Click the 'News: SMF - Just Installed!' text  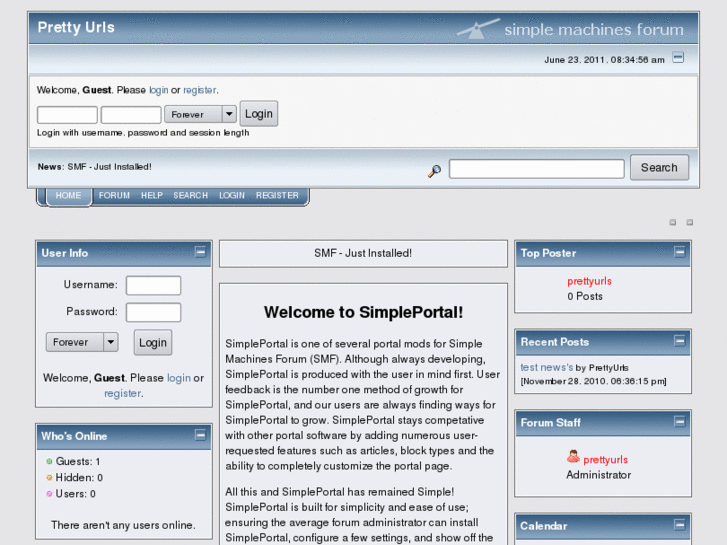point(95,167)
